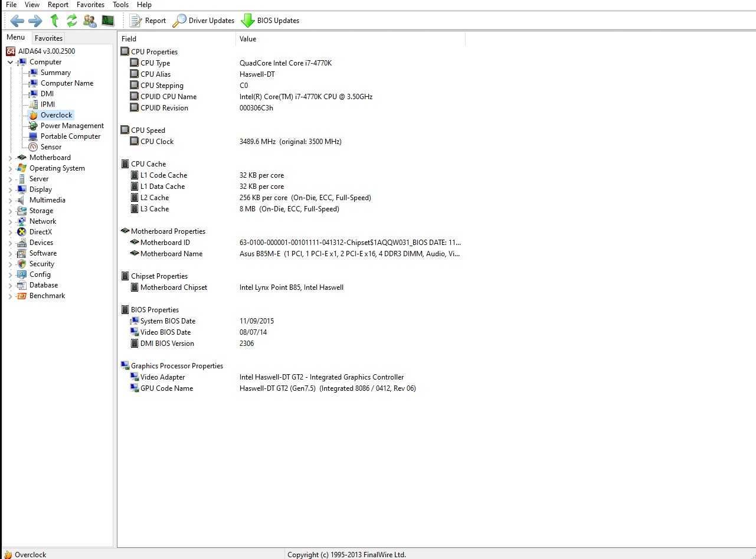Select Computer Name in the tree

67,83
